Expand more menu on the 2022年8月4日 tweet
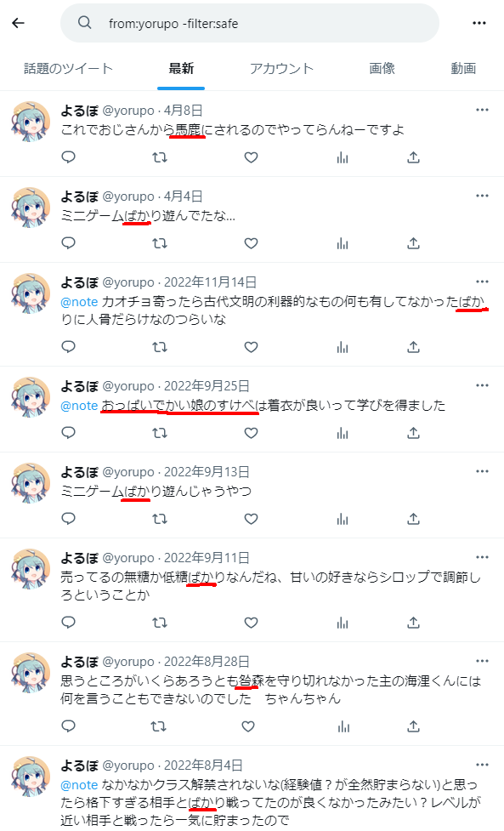Screen dimensions: 504x831 pyautogui.click(x=482, y=765)
